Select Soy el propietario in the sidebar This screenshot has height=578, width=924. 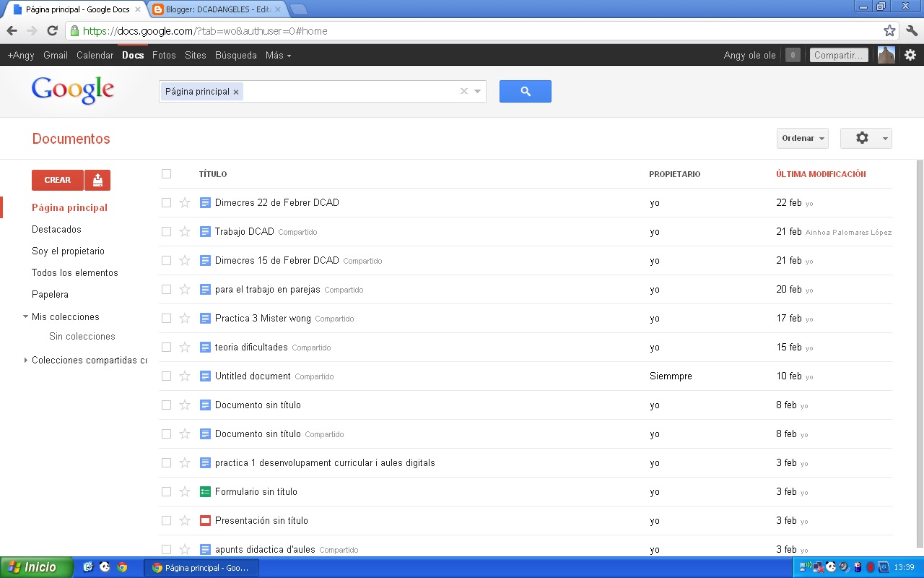(x=68, y=251)
